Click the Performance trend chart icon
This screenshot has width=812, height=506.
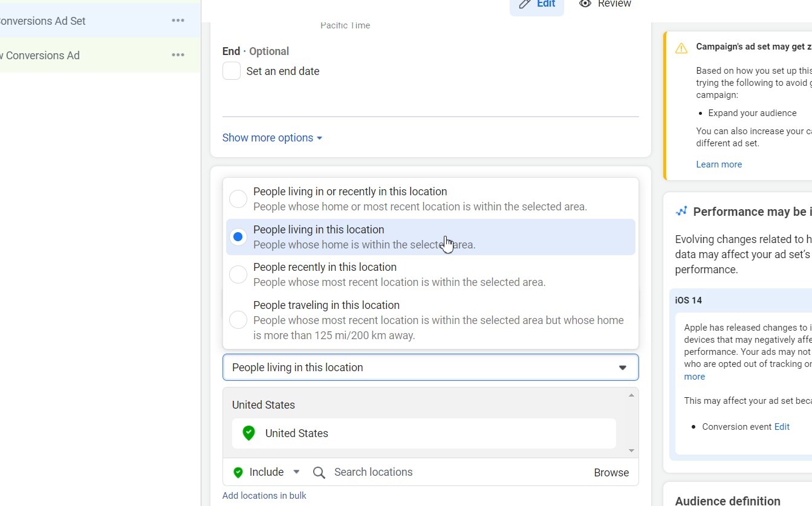point(681,211)
